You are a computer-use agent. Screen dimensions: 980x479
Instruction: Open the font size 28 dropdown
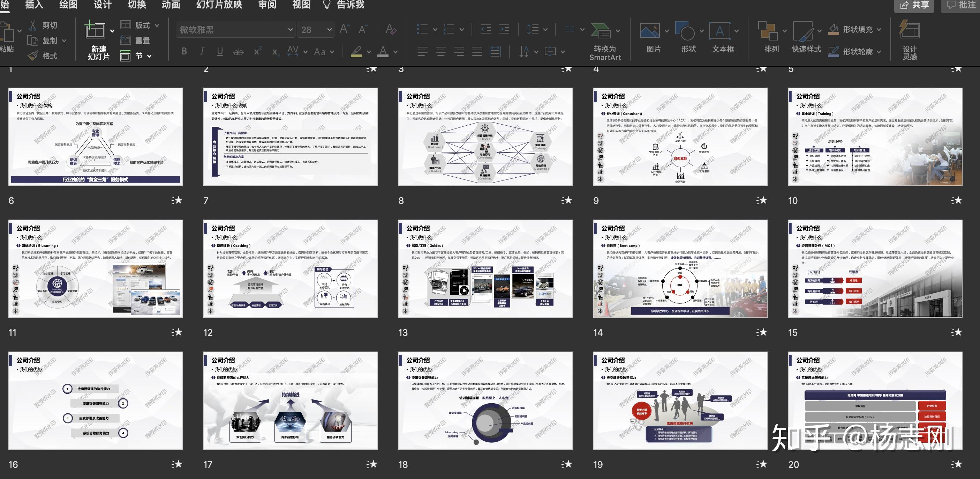[x=329, y=30]
